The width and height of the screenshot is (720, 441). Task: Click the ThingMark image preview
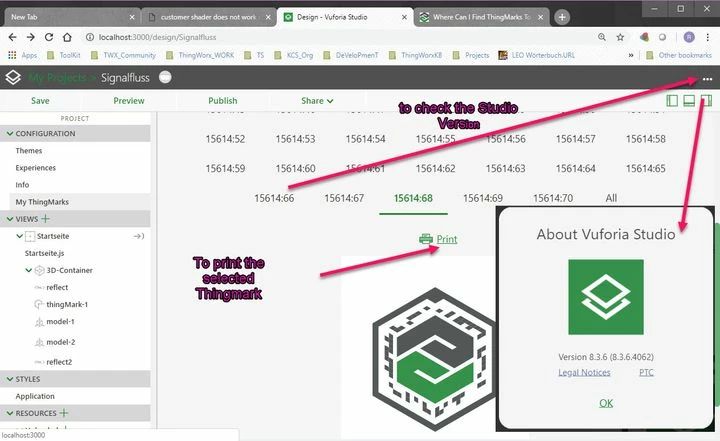[434, 359]
